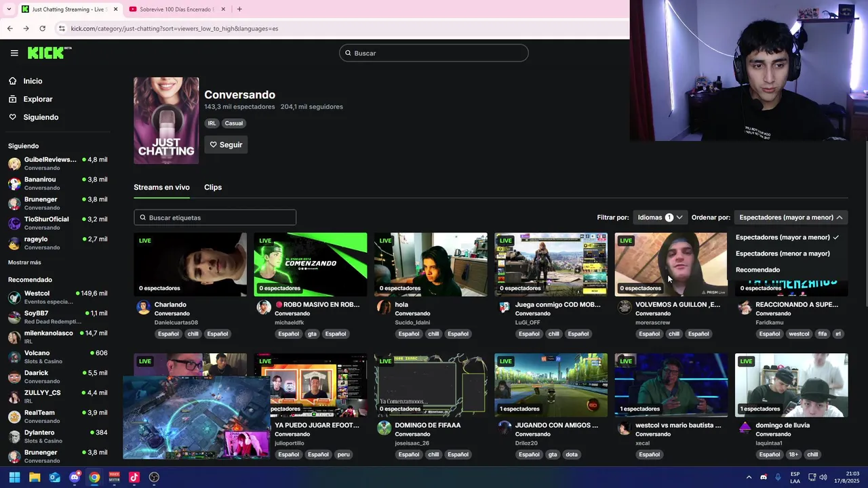Switch to Clips tab
868x488 pixels.
coord(213,187)
